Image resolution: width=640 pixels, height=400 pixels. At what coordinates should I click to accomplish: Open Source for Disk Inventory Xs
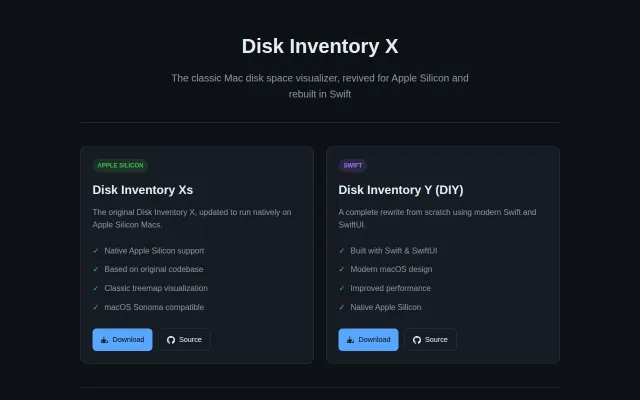coord(184,340)
